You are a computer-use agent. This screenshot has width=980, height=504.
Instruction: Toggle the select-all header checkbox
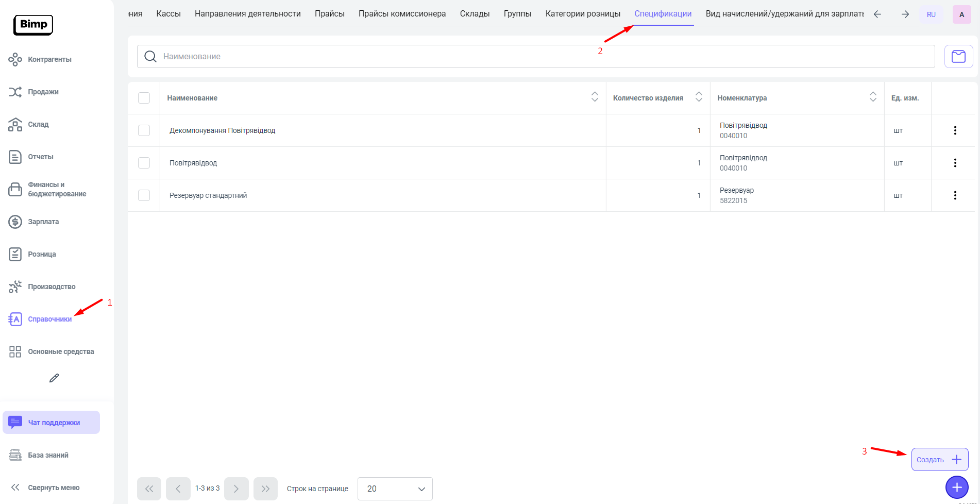coord(144,98)
